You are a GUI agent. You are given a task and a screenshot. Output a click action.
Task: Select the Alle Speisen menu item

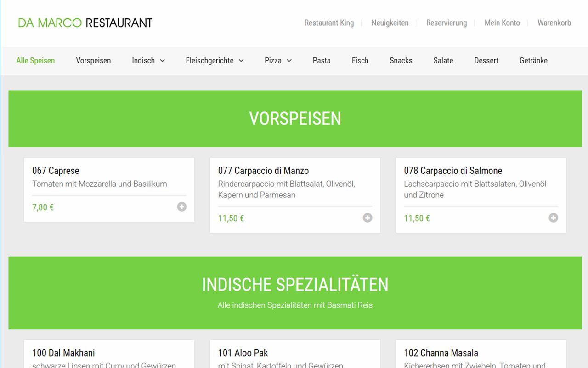[x=35, y=60]
